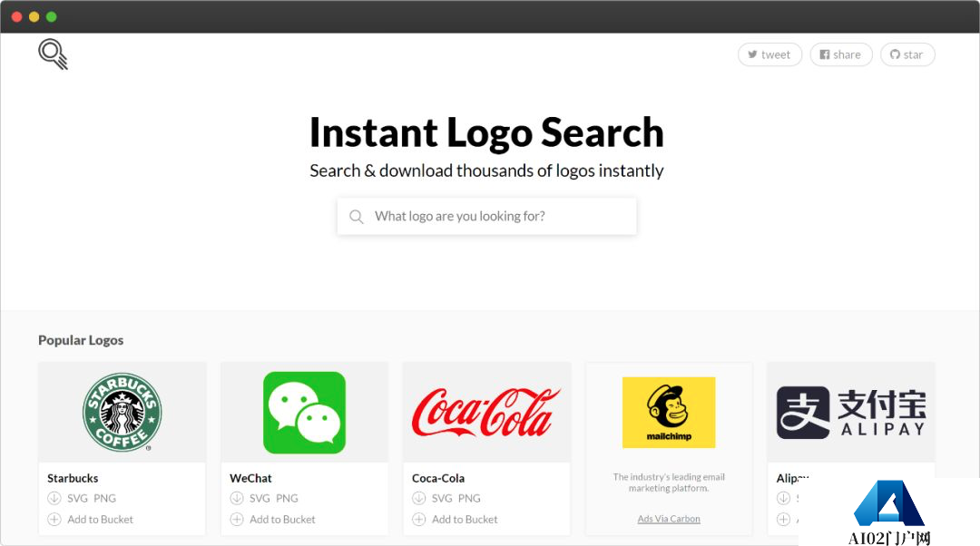Download WeChat logo as PNG
The width and height of the screenshot is (980, 546).
(287, 498)
